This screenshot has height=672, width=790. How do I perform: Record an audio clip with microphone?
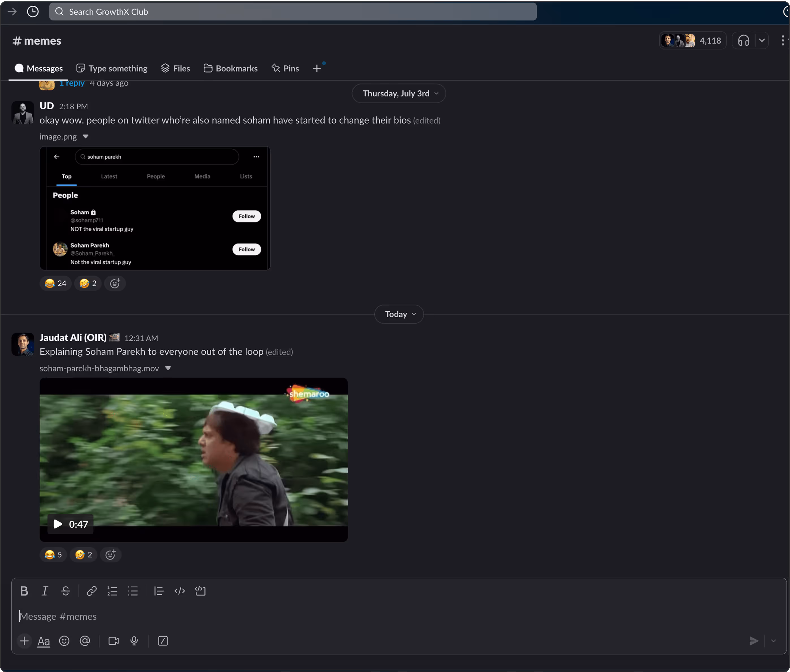pos(134,641)
